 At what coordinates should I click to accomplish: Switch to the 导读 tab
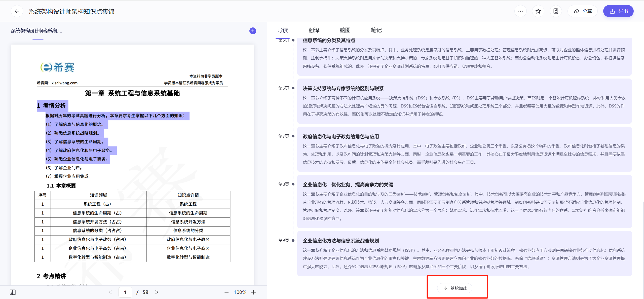[x=283, y=30]
